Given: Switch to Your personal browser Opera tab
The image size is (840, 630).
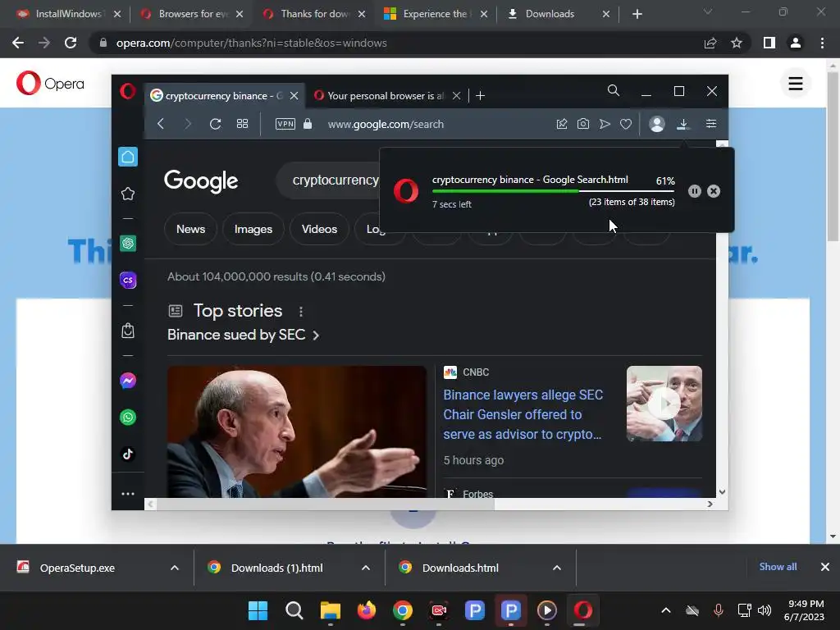Looking at the screenshot, I should (x=386, y=96).
